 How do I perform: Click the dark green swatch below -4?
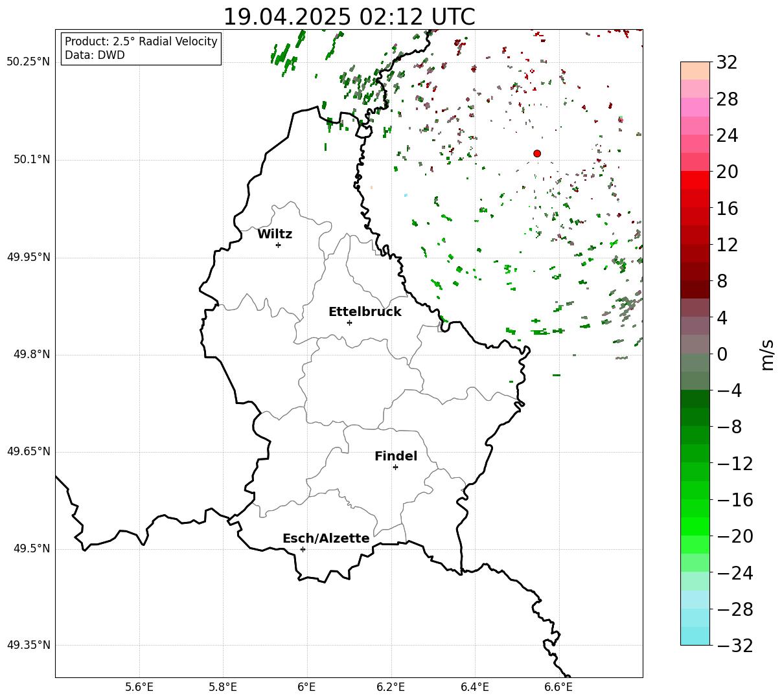[x=695, y=399]
